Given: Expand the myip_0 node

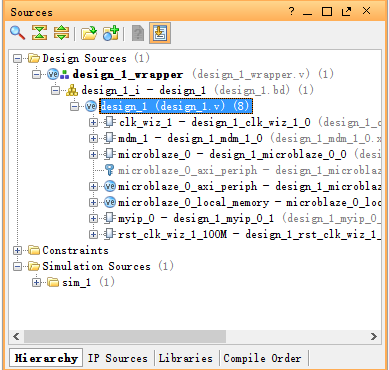Looking at the screenshot, I should point(94,218).
